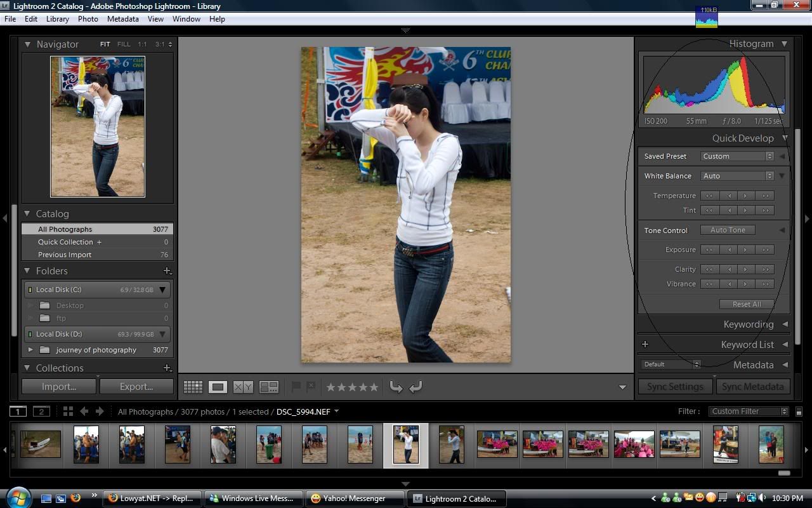The height and width of the screenshot is (508, 812).
Task: Open the Photo menu
Action: pos(88,19)
